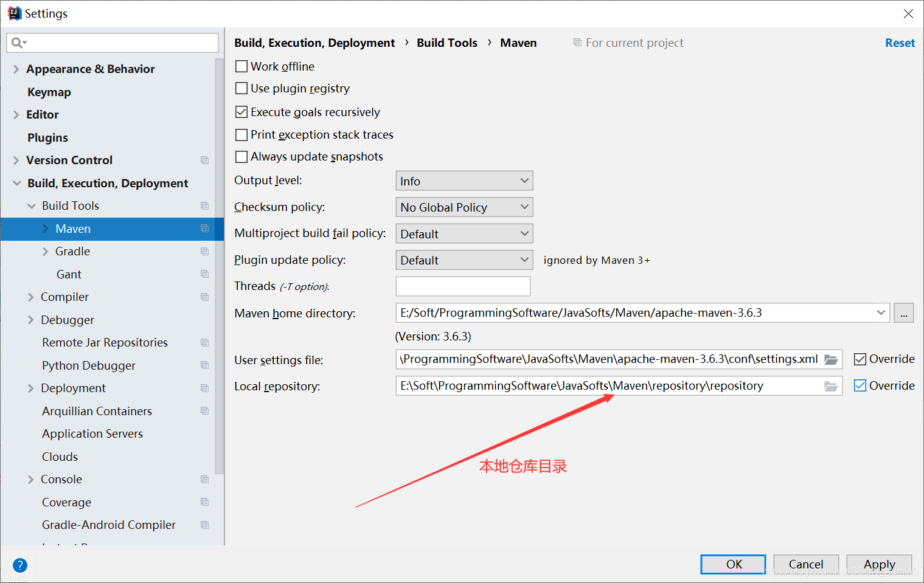Click the project-scope icon beside Gradle row
Viewport: 924px width, 583px height.
click(x=205, y=252)
